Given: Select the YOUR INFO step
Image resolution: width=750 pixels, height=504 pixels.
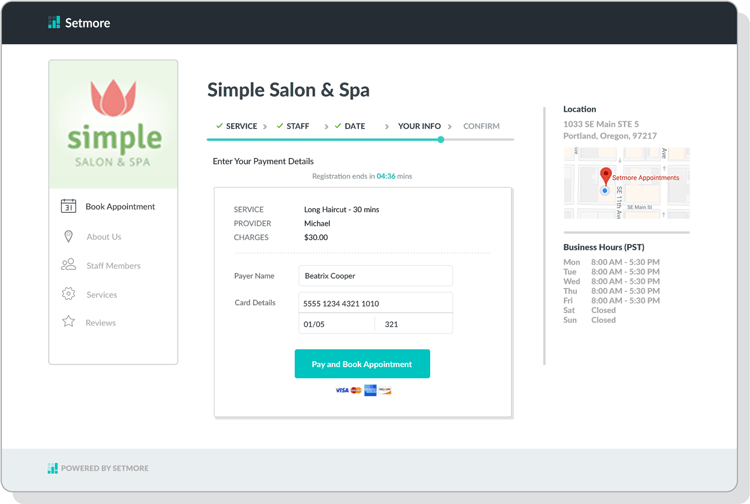Looking at the screenshot, I should 419,126.
